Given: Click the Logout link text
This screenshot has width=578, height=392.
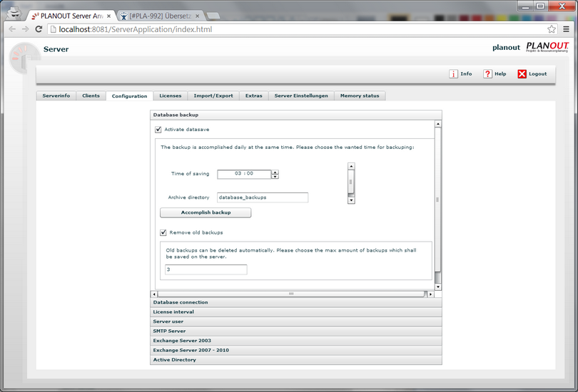Looking at the screenshot, I should tap(538, 74).
